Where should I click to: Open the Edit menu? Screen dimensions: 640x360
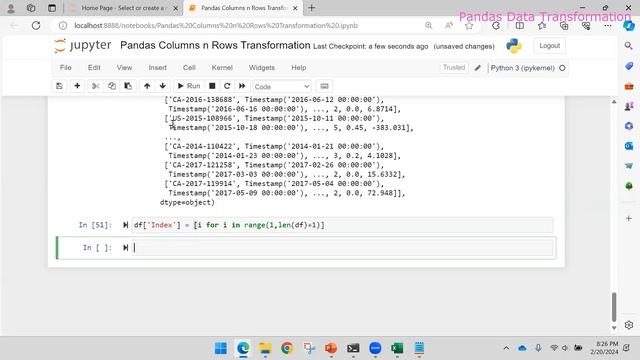pos(94,68)
